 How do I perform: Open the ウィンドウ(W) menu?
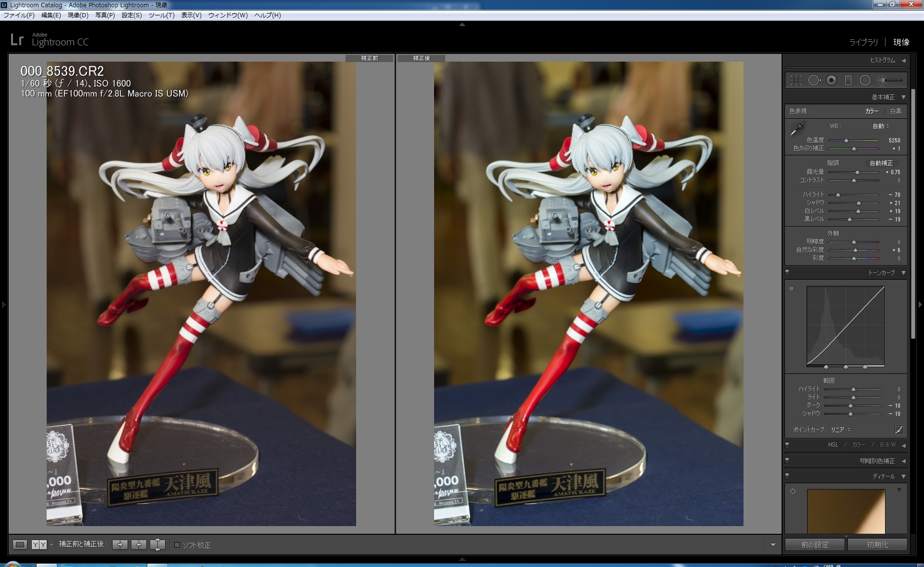tap(228, 15)
